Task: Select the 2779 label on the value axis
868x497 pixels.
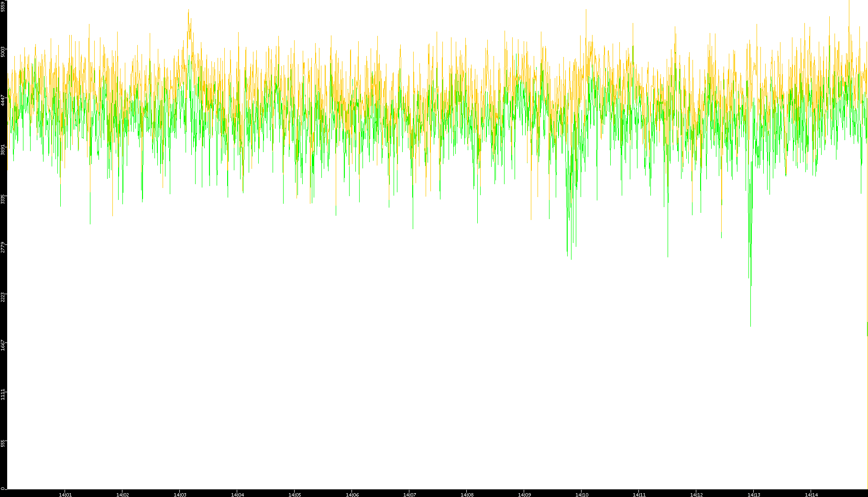Action: [3, 247]
